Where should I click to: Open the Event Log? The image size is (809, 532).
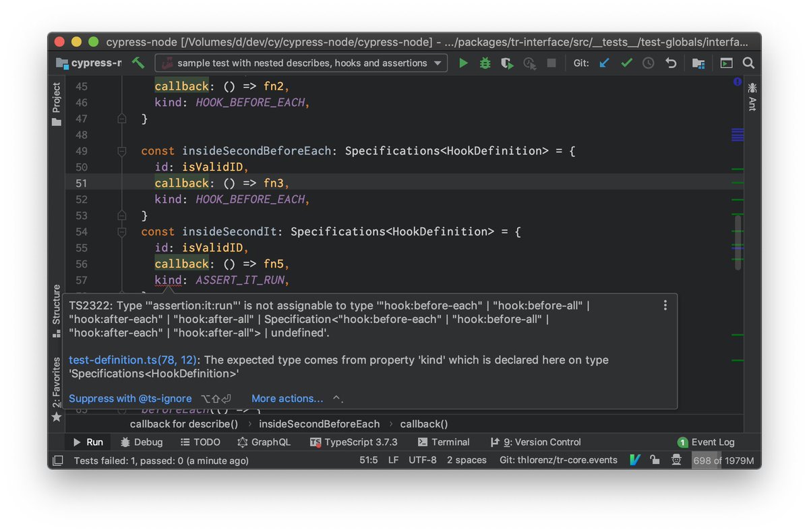coord(706,442)
